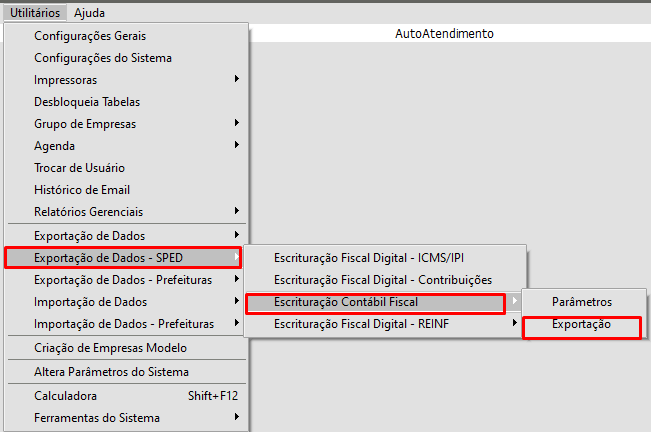Open Relatórios Gerenciais submenu
Viewport: 651px width, 432px height.
pos(126,212)
